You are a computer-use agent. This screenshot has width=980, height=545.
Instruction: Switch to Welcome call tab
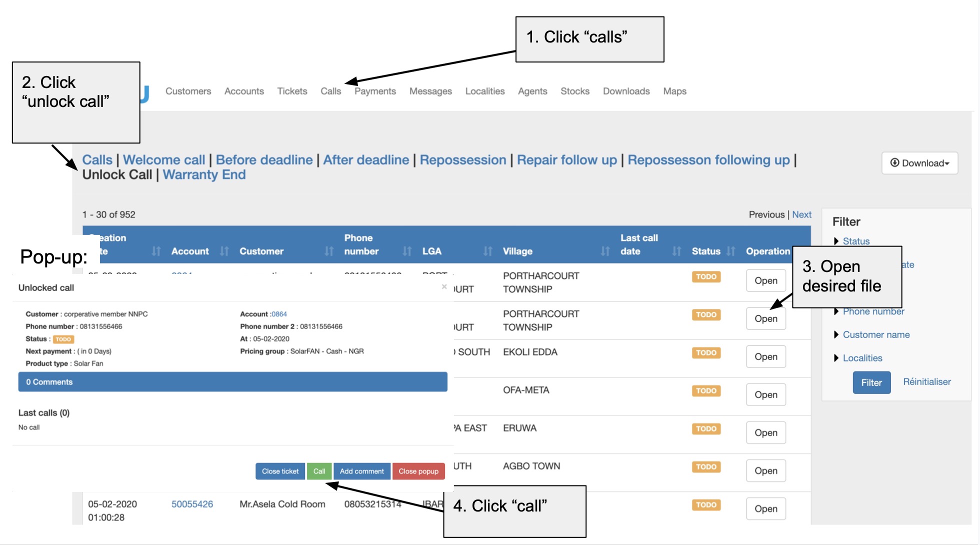[x=164, y=160]
